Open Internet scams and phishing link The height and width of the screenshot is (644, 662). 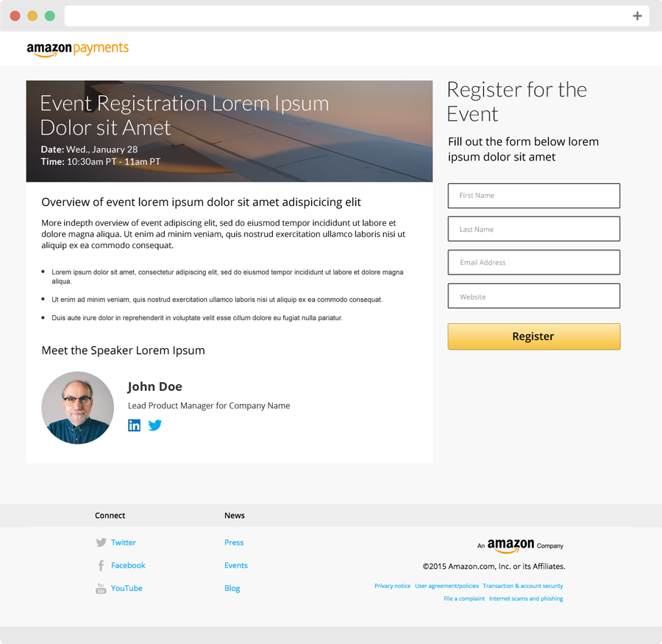(526, 598)
